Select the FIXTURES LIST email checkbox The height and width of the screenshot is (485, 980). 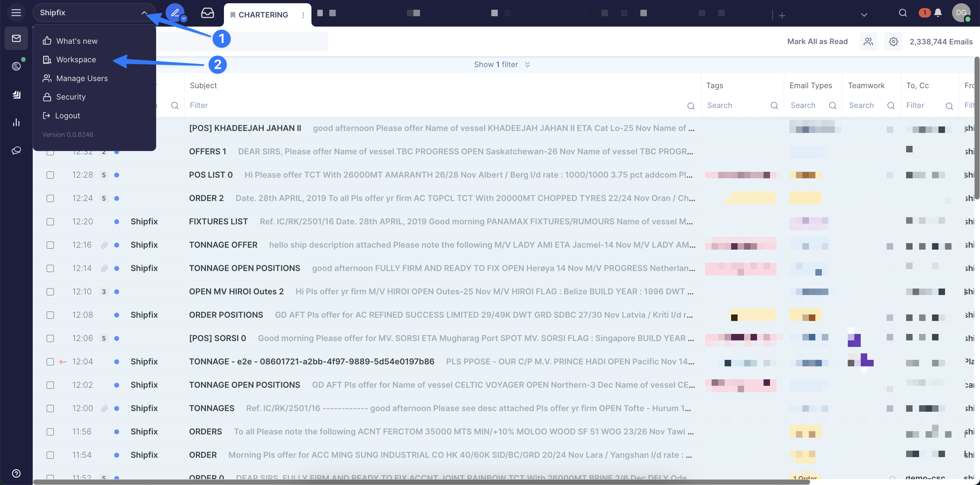tap(50, 221)
